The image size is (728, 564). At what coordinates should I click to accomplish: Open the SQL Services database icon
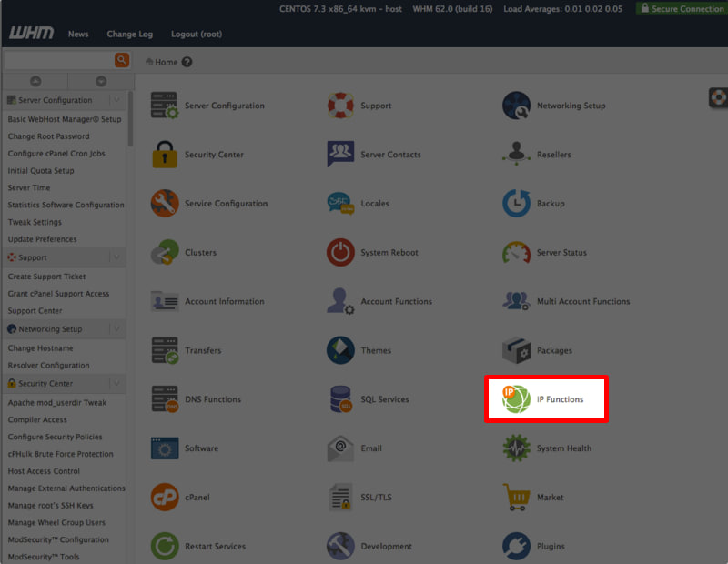pos(340,399)
